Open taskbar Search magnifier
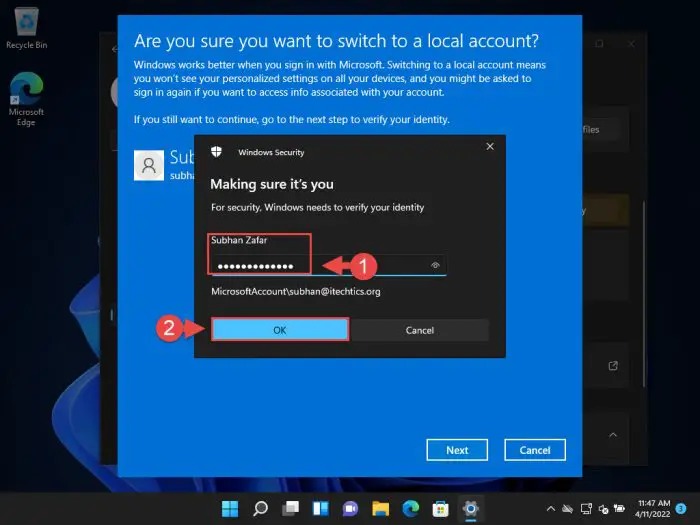 coord(260,508)
